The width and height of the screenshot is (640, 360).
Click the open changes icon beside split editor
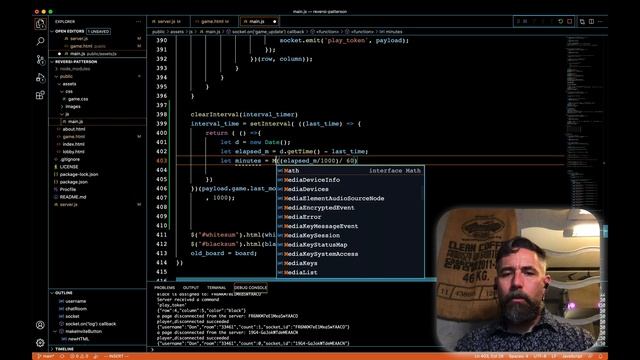(x=582, y=22)
